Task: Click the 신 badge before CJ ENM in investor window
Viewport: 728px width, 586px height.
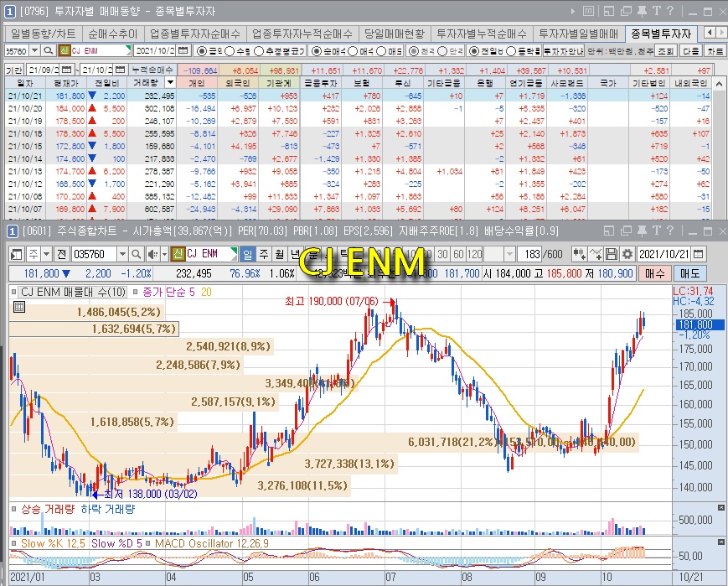Action: click(x=65, y=50)
